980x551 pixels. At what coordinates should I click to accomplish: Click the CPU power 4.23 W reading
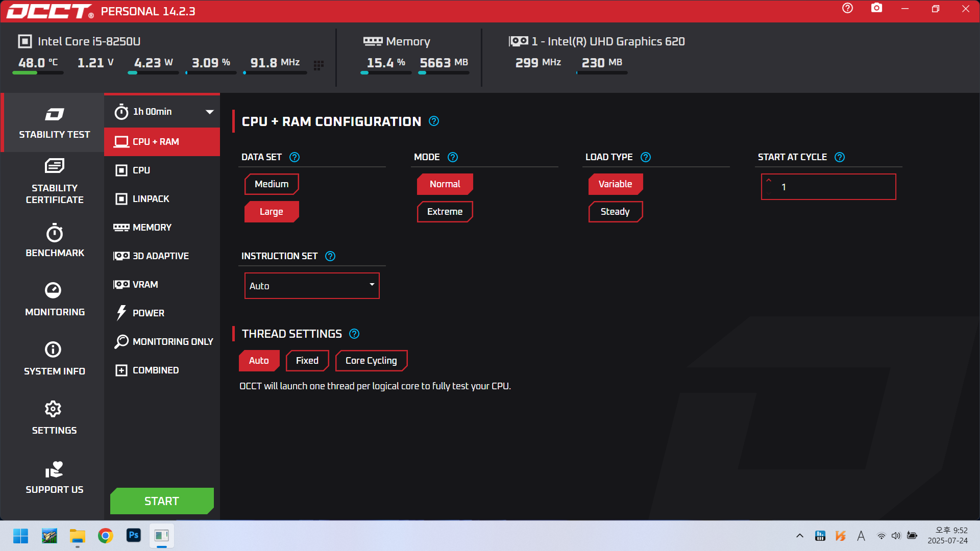[153, 63]
